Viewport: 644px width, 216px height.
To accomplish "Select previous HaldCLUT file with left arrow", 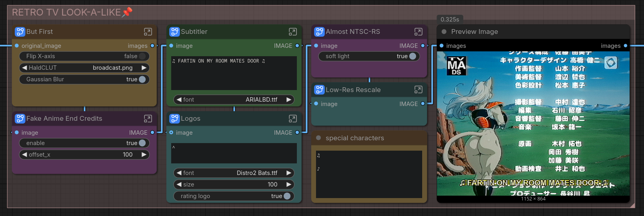I will click(25, 68).
